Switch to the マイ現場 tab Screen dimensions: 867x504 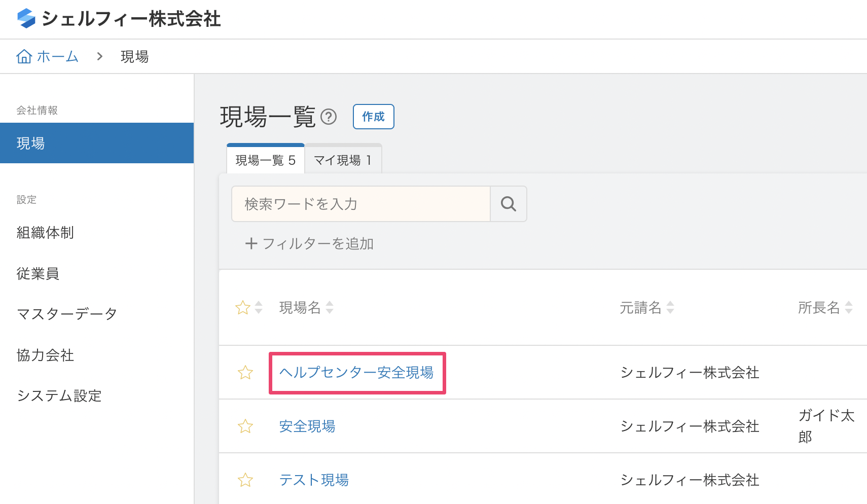tap(343, 160)
